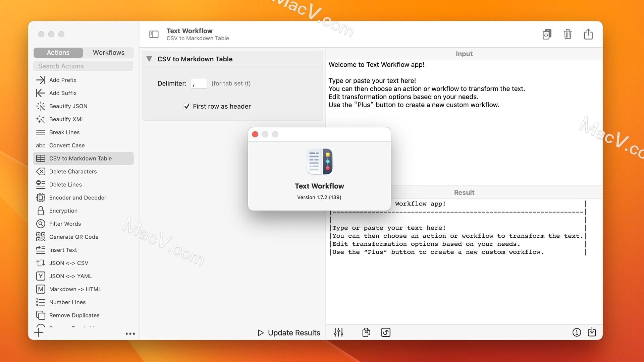Click the Search Actions field
Viewport: 644px width, 362px height.
83,66
